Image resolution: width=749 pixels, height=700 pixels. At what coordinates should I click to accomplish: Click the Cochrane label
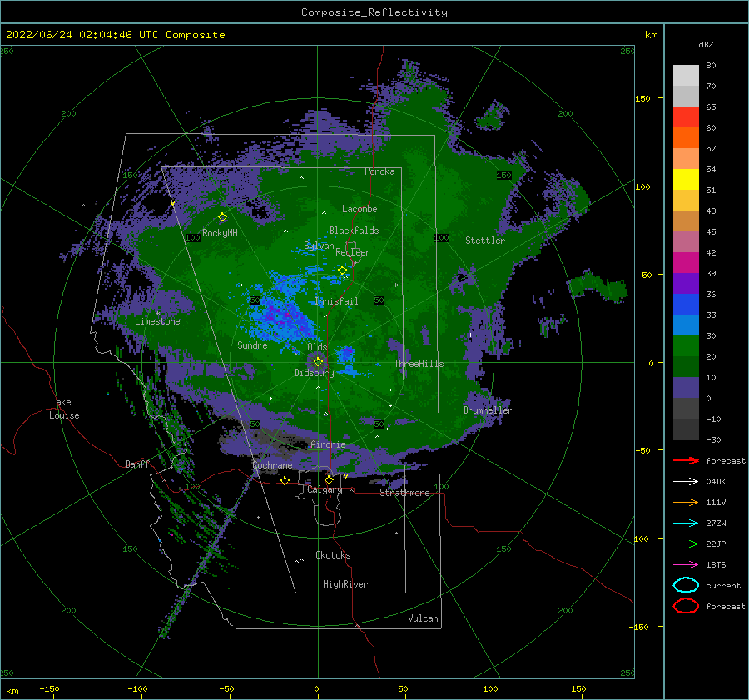click(272, 465)
